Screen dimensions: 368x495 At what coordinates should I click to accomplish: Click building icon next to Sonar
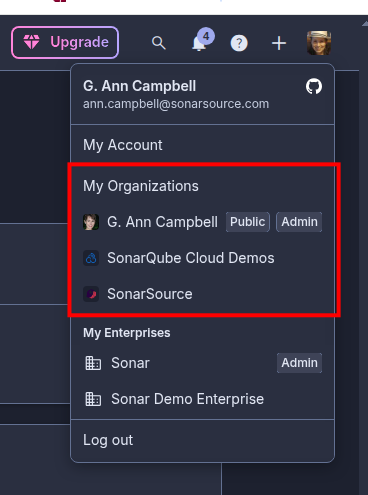click(x=93, y=363)
